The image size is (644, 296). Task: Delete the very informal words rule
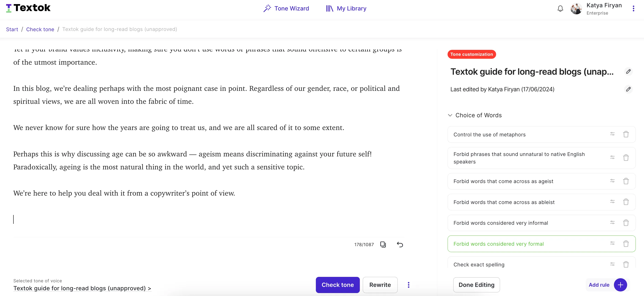(x=626, y=222)
